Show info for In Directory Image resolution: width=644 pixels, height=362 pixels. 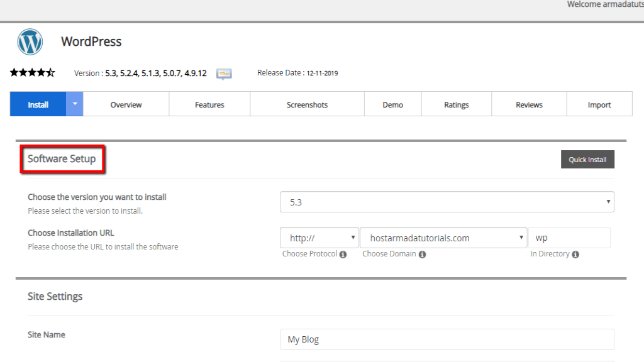575,255
